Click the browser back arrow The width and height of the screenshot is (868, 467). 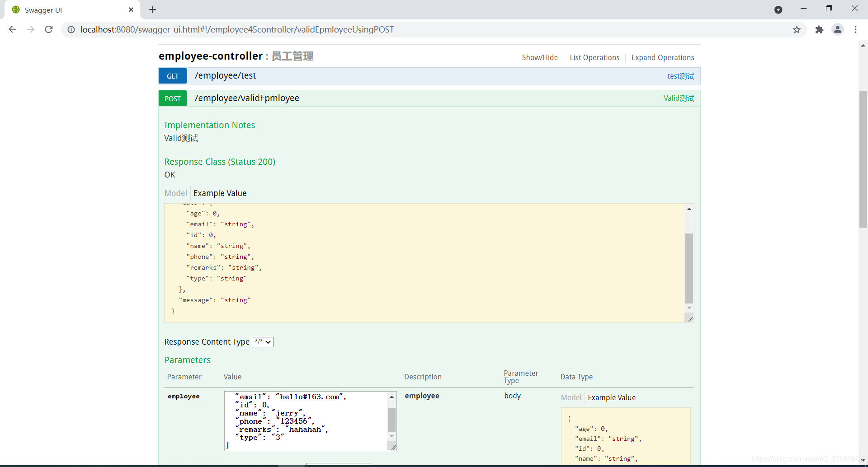(12, 29)
